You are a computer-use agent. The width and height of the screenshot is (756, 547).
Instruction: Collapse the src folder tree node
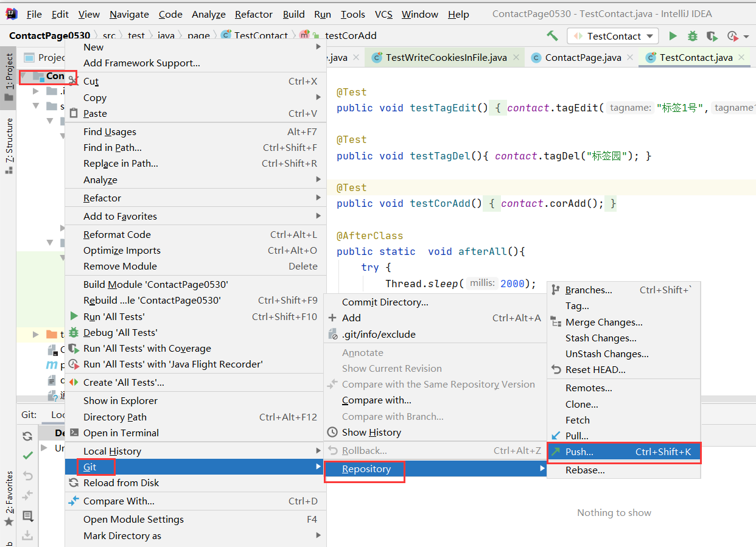click(x=36, y=106)
